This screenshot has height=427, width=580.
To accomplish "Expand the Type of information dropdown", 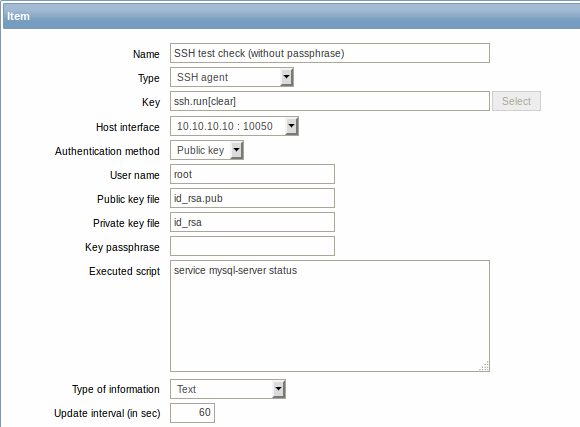I will click(x=228, y=389).
